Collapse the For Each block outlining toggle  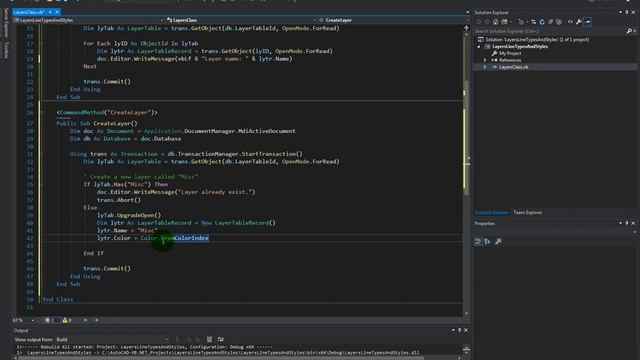(x=41, y=43)
